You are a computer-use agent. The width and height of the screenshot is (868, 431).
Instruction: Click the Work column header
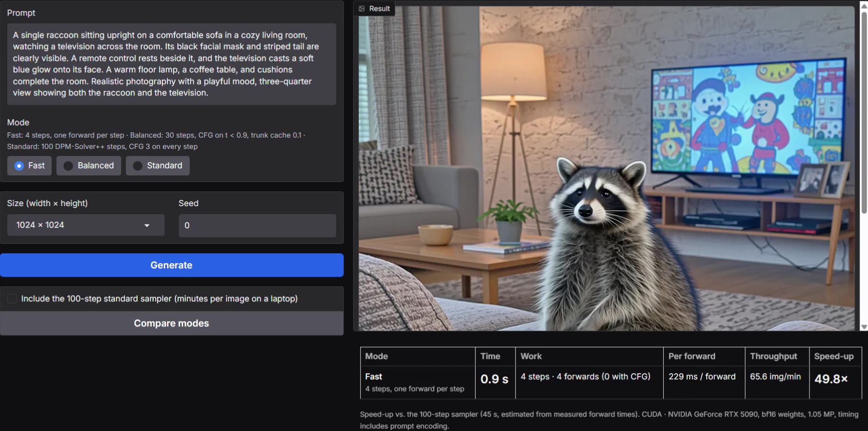click(x=589, y=356)
